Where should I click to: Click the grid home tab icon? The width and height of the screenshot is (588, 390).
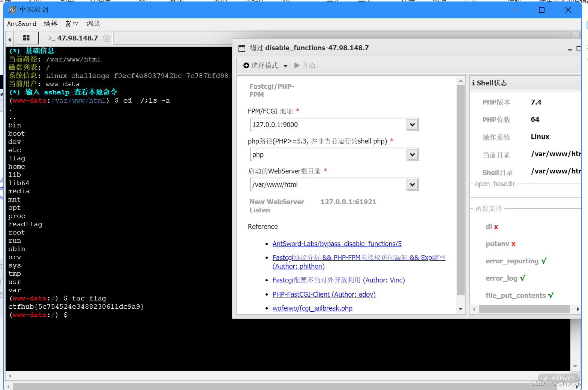pyautogui.click(x=26, y=38)
